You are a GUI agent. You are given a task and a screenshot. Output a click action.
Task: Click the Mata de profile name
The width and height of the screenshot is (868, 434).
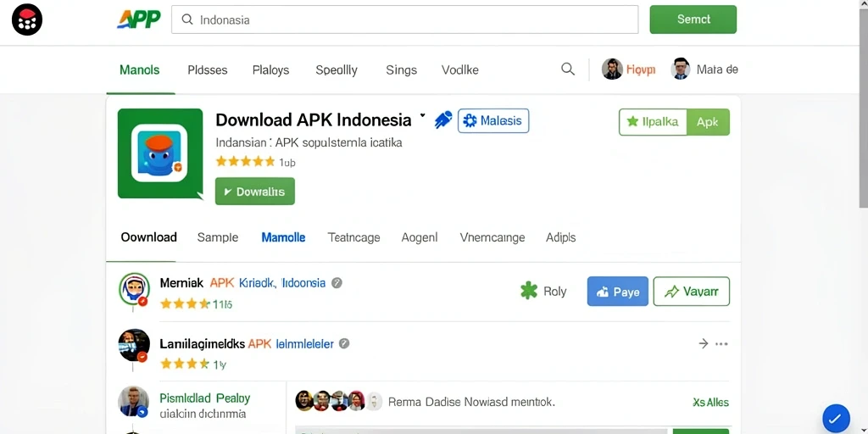point(717,70)
